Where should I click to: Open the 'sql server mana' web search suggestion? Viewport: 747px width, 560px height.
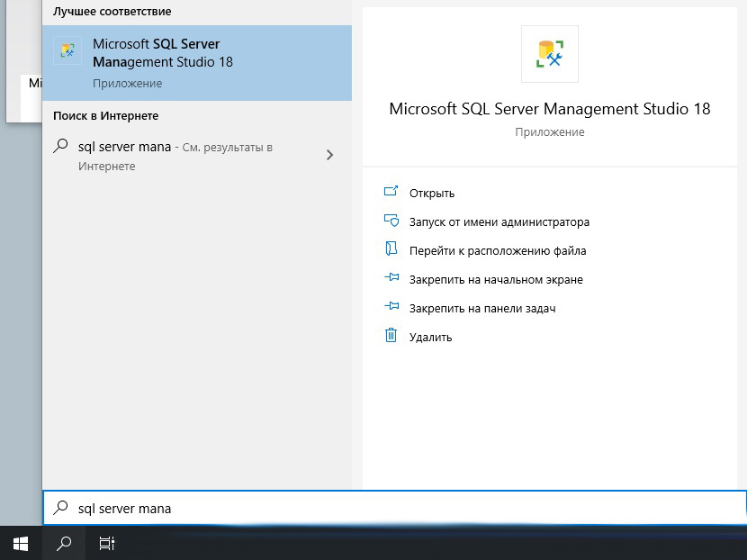tap(197, 156)
